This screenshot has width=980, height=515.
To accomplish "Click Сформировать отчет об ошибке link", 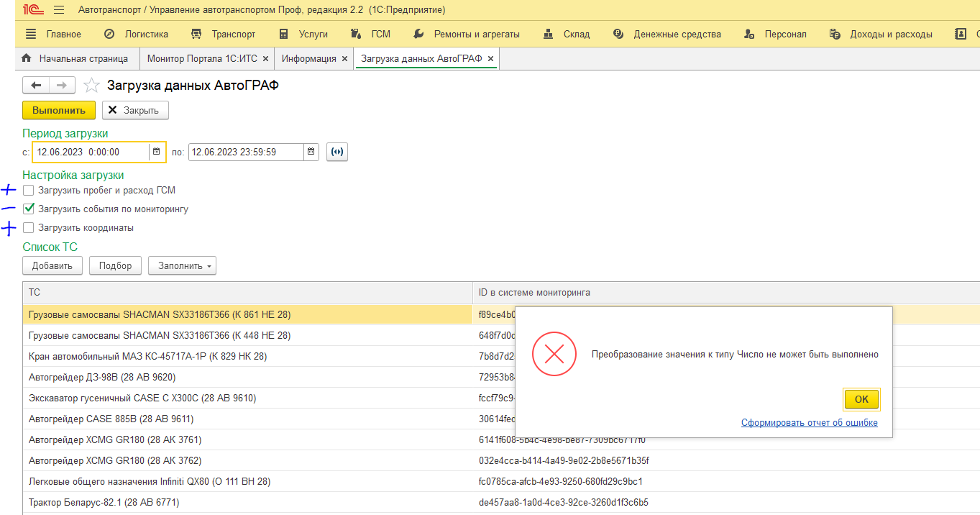I will click(x=810, y=422).
